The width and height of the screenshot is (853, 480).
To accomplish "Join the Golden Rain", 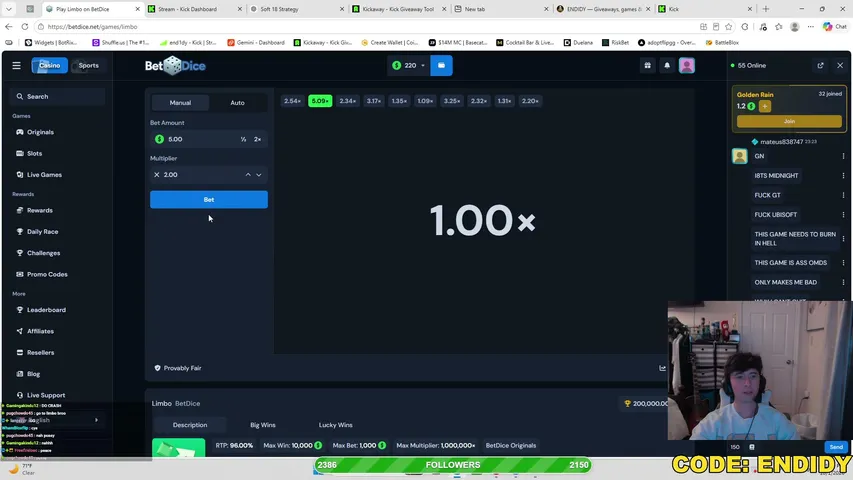I will click(x=789, y=121).
